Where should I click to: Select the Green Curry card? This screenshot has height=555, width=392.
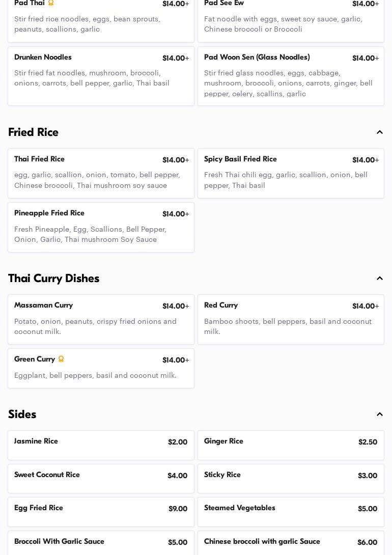tap(101, 368)
